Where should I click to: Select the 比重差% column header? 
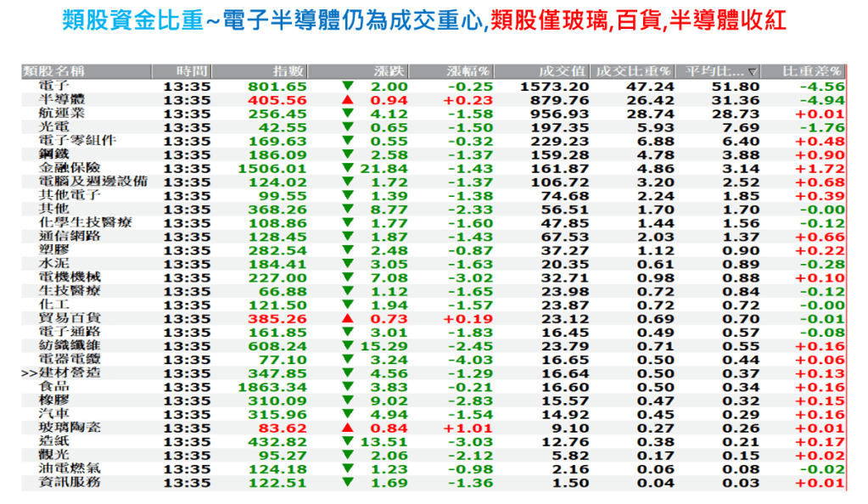[x=812, y=71]
